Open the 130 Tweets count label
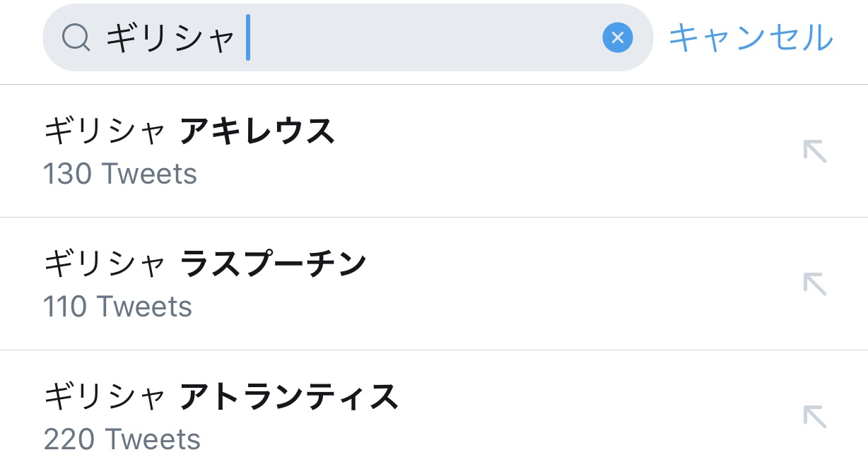The height and width of the screenshot is (462, 868). click(x=120, y=174)
